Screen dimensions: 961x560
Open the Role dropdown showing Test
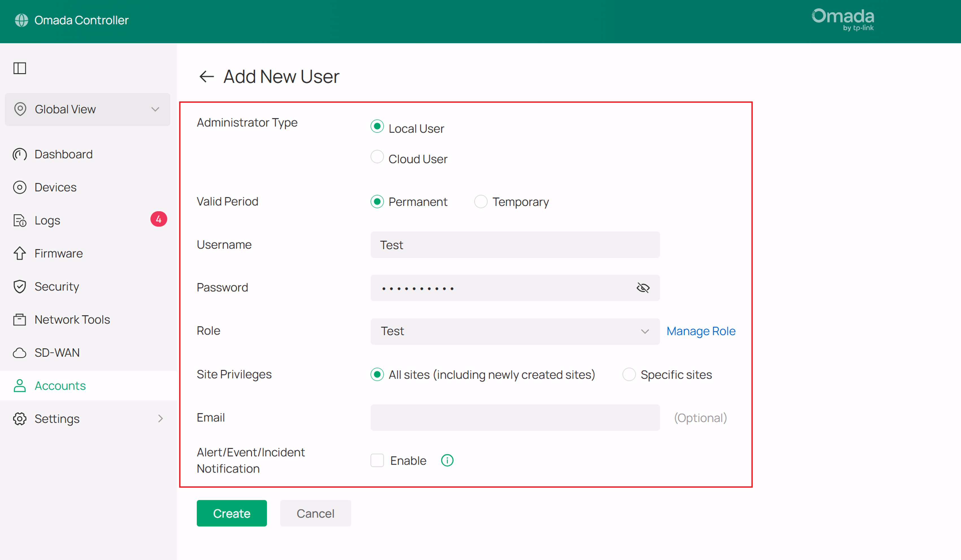coord(515,332)
